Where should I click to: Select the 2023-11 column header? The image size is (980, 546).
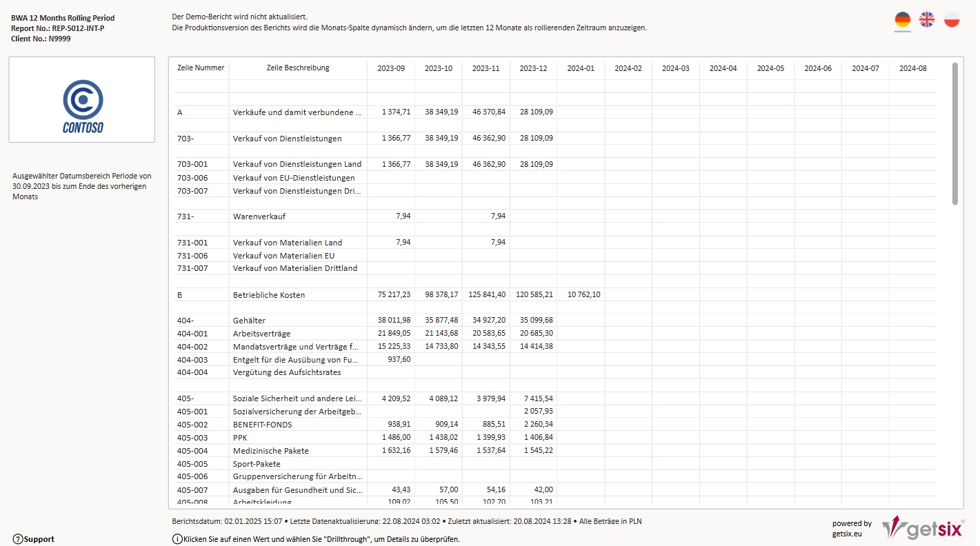(x=486, y=68)
